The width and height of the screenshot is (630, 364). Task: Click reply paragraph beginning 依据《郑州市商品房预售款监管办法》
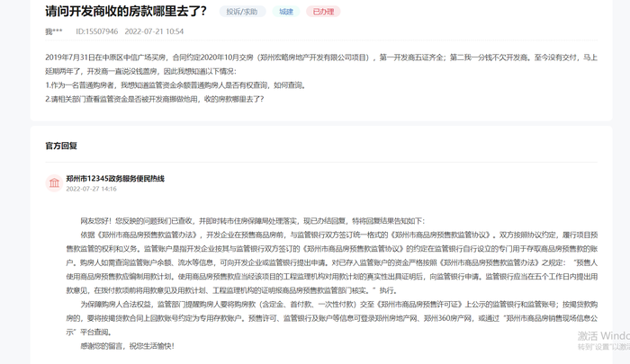pos(332,262)
